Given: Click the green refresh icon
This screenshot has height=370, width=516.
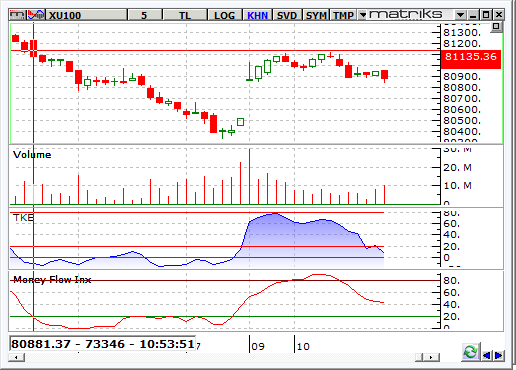Looking at the screenshot, I should tap(470, 352).
